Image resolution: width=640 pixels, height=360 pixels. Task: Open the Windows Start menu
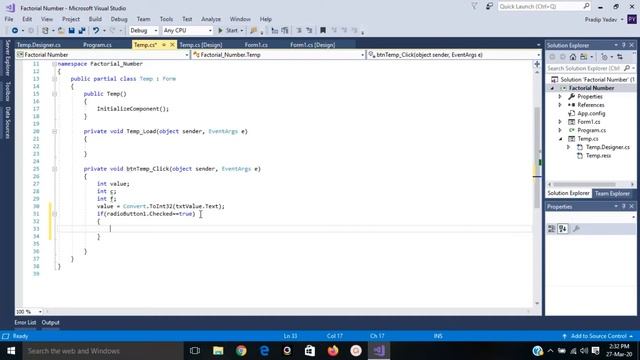[x=11, y=351]
